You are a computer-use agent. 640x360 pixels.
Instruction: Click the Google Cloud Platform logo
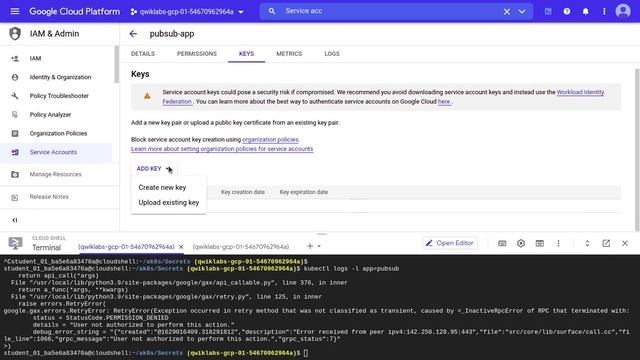point(75,11)
